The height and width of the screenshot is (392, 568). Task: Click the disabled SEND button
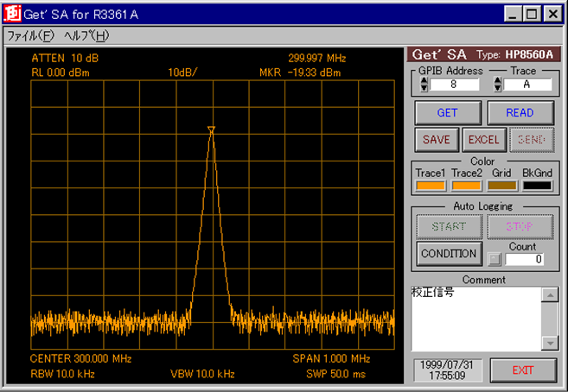532,140
